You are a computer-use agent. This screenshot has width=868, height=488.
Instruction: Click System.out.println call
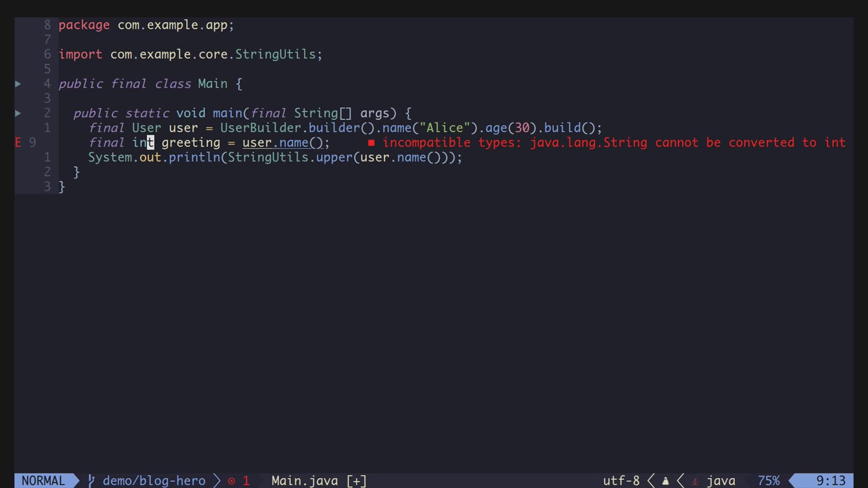154,157
